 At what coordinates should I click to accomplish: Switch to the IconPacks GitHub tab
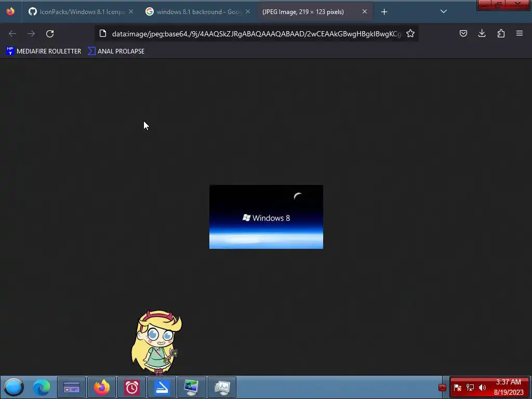click(x=81, y=12)
